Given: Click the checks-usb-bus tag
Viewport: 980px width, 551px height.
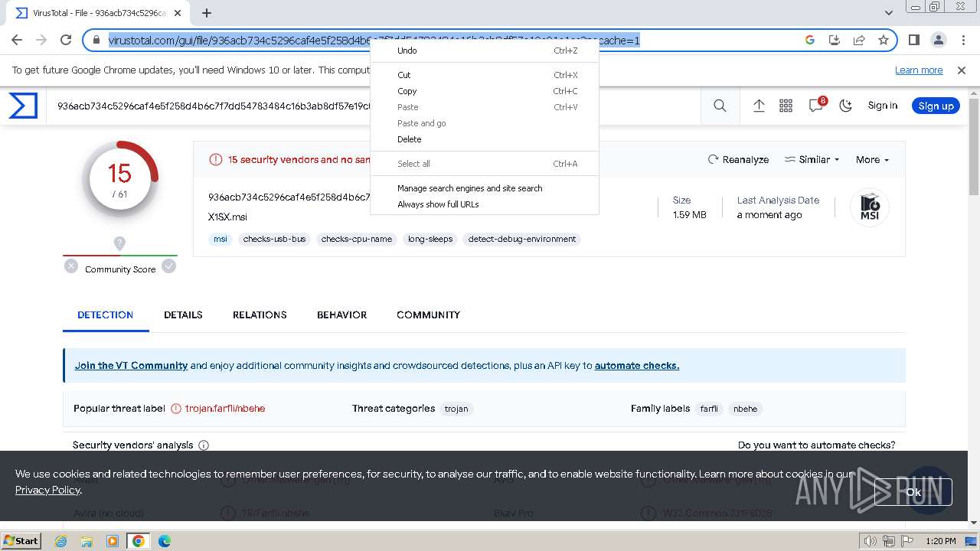Looking at the screenshot, I should point(274,239).
